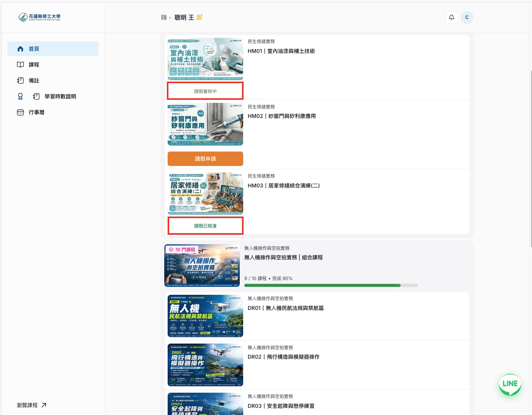Open the LINE chat floating button
The image size is (532, 415).
point(510,385)
